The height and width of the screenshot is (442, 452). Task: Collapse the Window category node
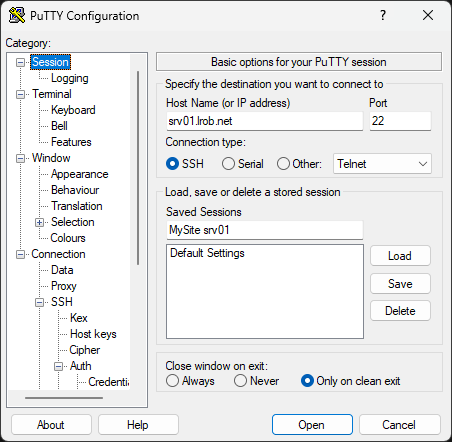[21, 158]
